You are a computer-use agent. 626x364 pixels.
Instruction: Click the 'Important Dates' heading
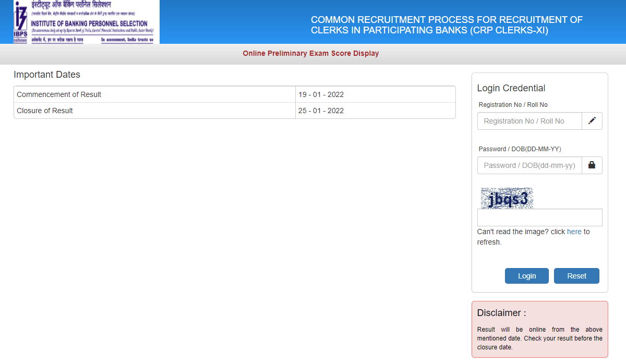point(47,75)
